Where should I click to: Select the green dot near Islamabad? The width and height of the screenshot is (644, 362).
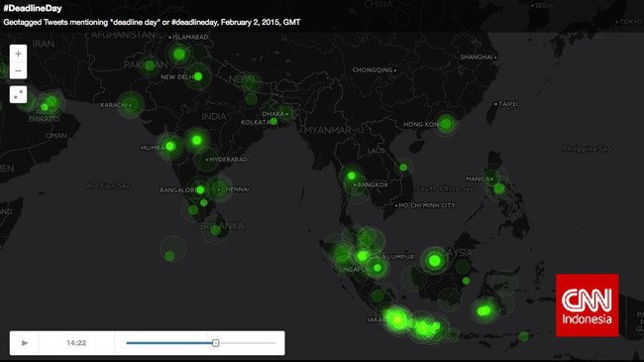tap(179, 54)
